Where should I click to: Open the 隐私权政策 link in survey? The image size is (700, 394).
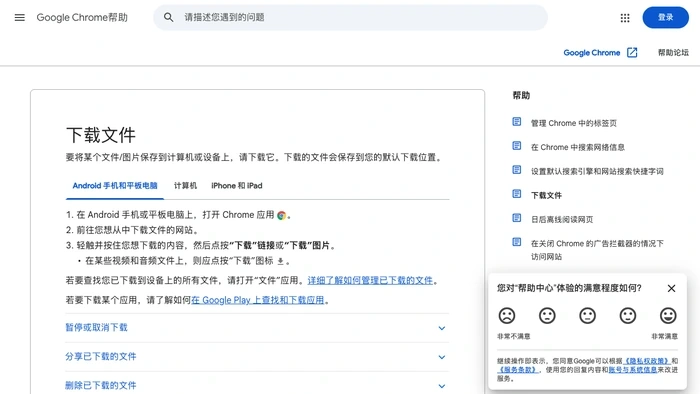(x=647, y=361)
